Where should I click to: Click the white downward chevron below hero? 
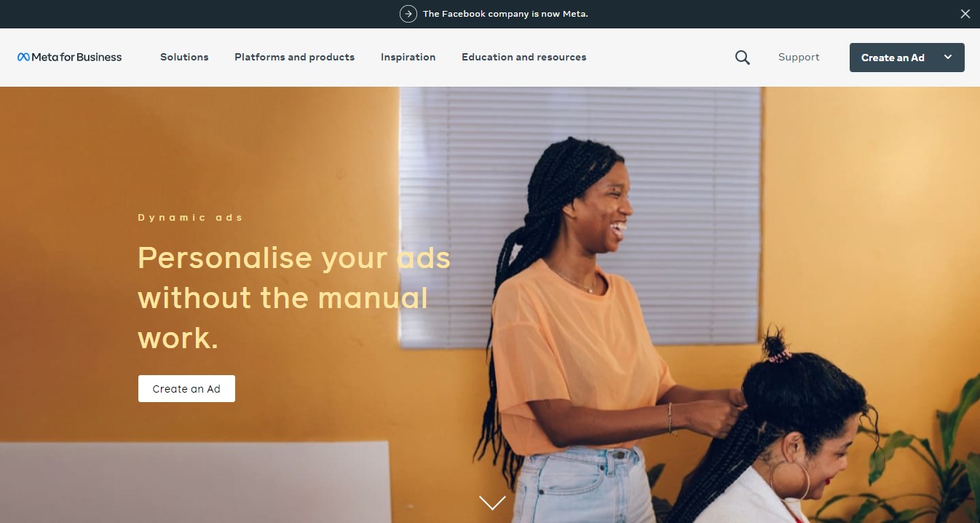point(492,503)
